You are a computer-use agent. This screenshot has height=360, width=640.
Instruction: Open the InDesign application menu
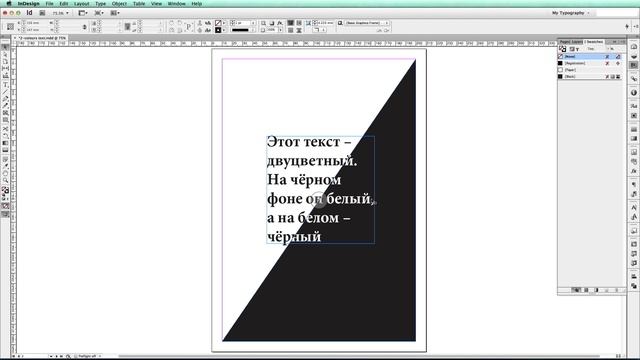tap(29, 4)
